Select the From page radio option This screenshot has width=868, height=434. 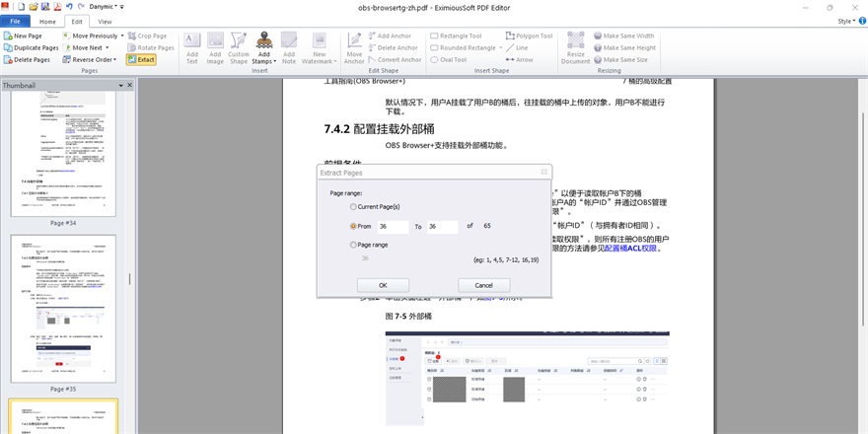coord(353,227)
